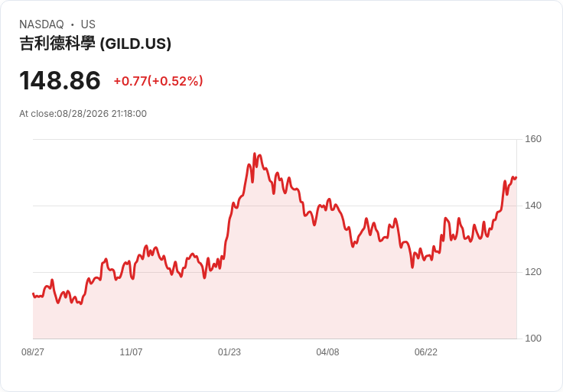Click the leftmost start of price line
This screenshot has height=392, width=563.
33,293
